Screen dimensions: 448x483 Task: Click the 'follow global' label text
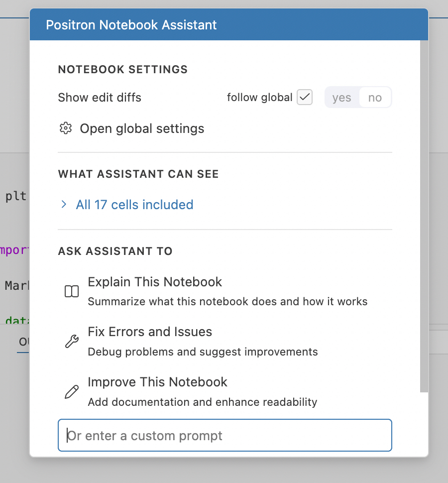click(x=259, y=98)
